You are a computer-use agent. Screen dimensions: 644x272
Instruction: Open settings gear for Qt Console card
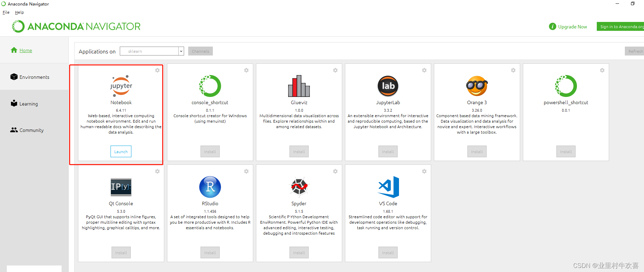pyautogui.click(x=157, y=171)
